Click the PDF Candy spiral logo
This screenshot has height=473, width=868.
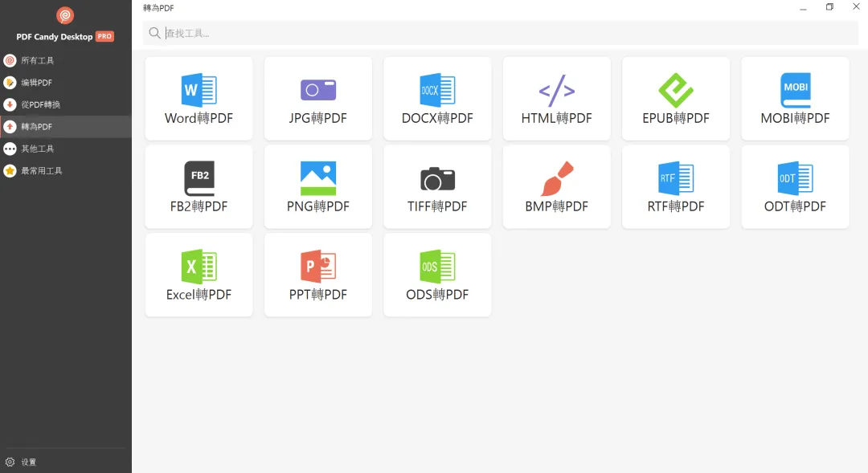click(65, 15)
